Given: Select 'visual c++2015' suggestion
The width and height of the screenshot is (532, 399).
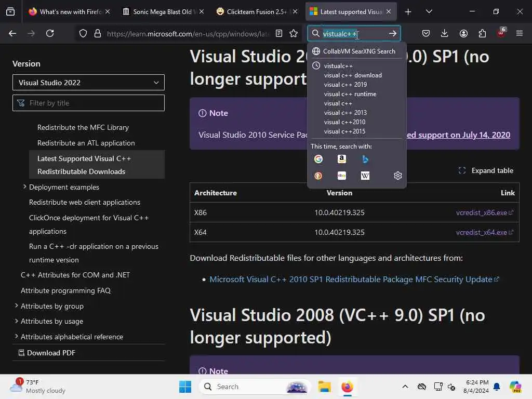Looking at the screenshot, I should point(345,131).
